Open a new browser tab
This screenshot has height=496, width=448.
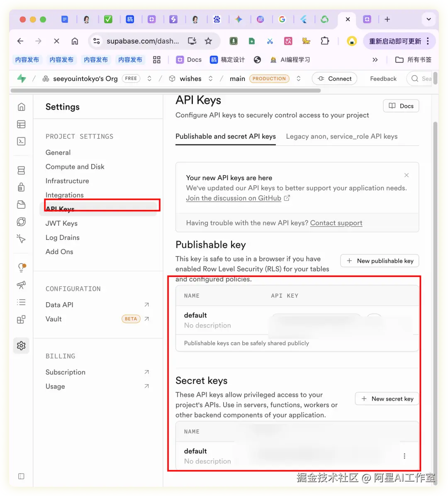pyautogui.click(x=387, y=19)
